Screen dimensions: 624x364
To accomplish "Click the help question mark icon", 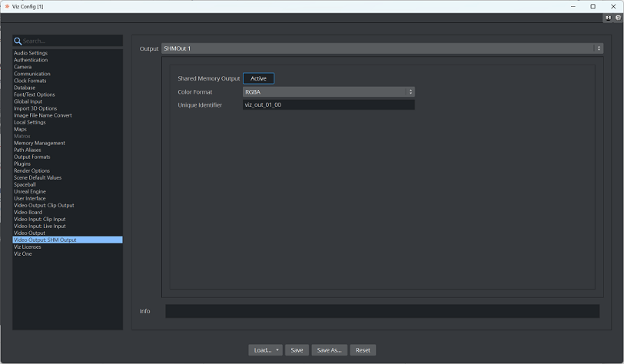I will (617, 18).
